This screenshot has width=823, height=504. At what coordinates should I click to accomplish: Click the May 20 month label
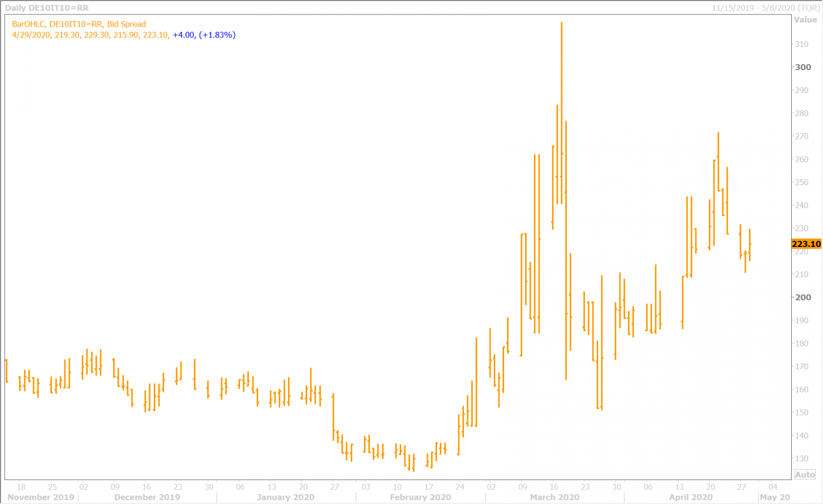click(775, 497)
